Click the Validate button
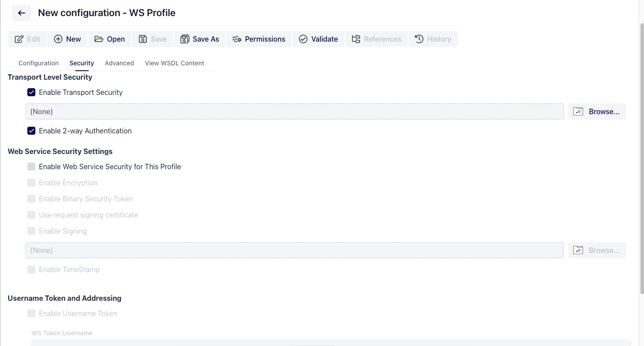644x346 pixels. [318, 39]
